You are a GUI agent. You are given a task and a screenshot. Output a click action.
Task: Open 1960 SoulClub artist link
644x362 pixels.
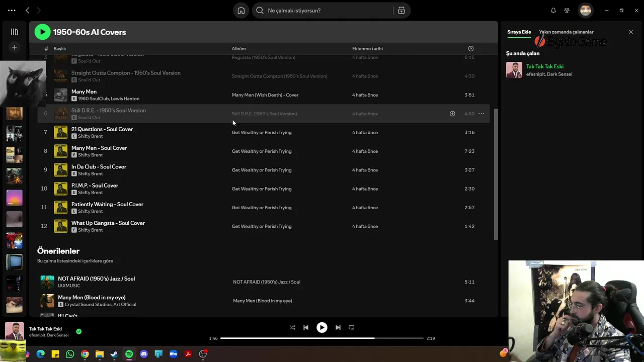click(93, 99)
